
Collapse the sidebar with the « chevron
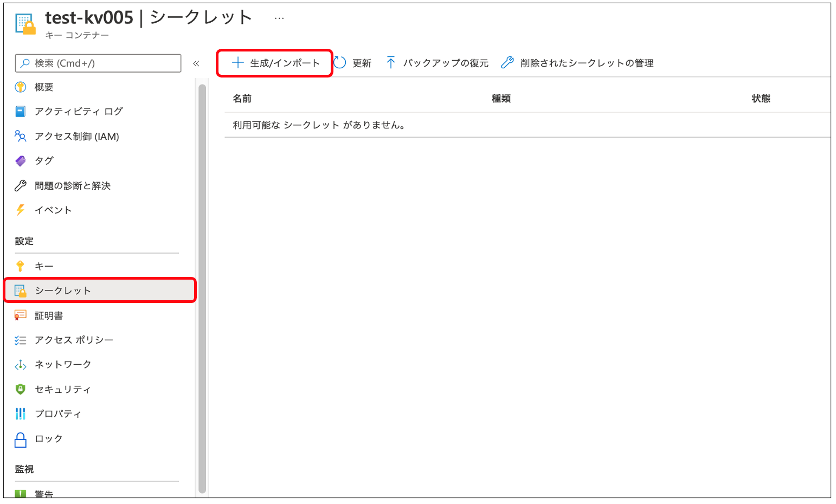196,63
